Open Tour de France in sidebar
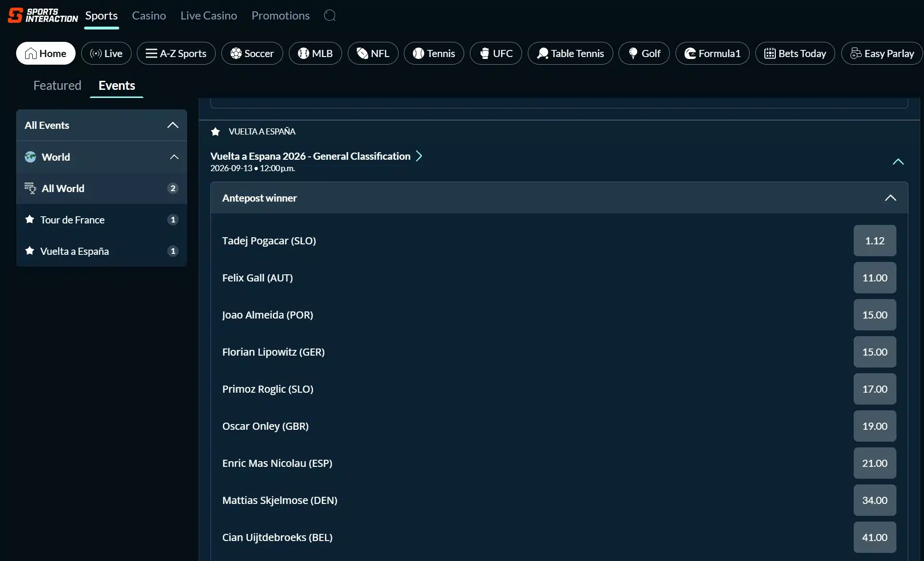 102,220
